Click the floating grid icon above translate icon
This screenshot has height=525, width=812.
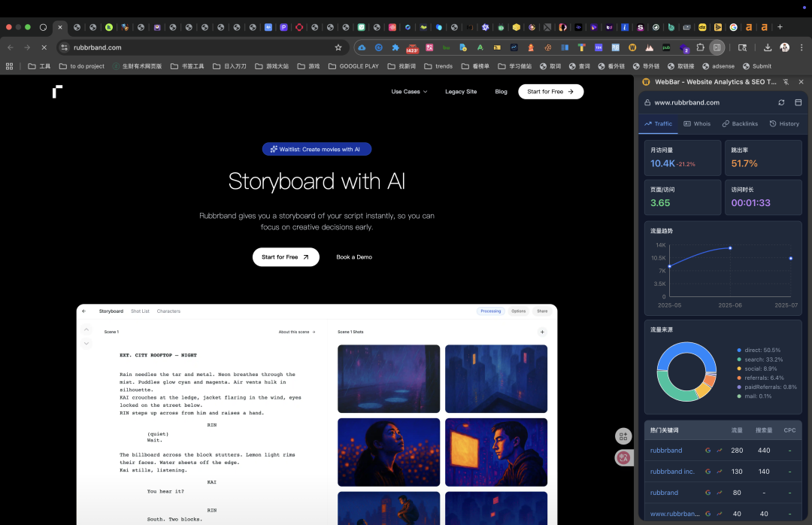(x=623, y=436)
